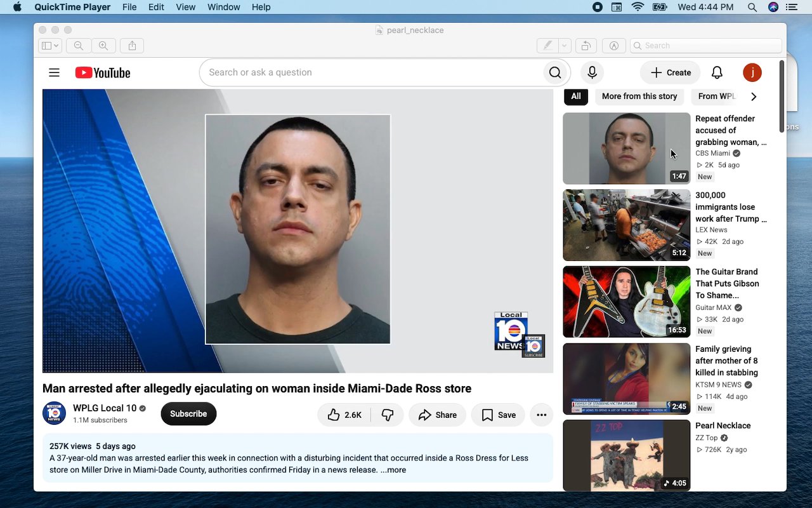Screen dimensions: 812x508
Task: Open the View menu
Action: [185, 7]
